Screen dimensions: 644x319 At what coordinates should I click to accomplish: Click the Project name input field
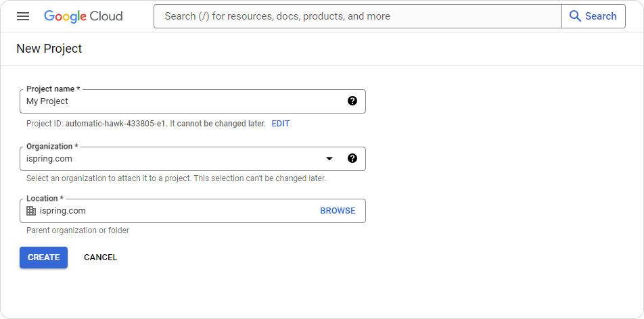tap(193, 101)
